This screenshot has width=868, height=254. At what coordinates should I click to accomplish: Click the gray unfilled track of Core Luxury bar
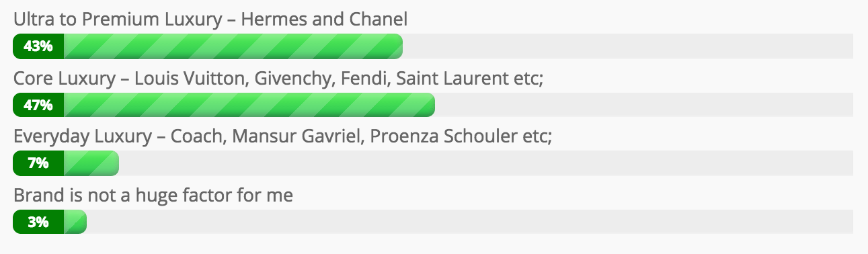point(643,105)
